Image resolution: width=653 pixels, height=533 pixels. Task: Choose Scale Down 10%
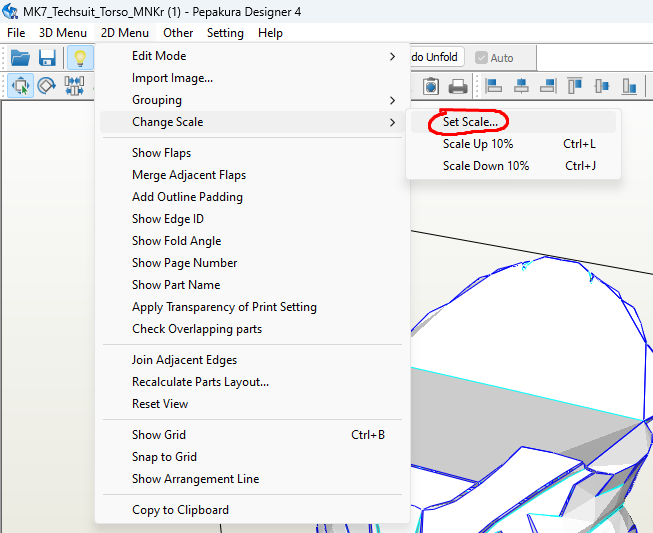click(x=513, y=166)
